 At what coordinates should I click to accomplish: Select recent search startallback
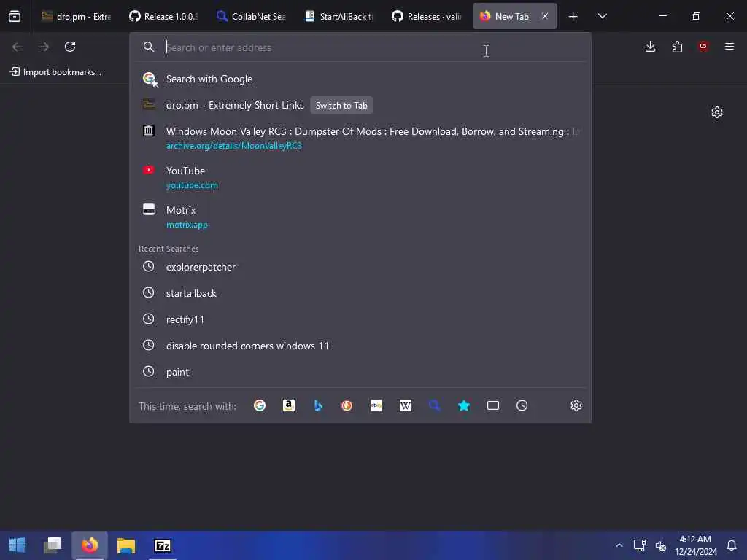pyautogui.click(x=360, y=293)
